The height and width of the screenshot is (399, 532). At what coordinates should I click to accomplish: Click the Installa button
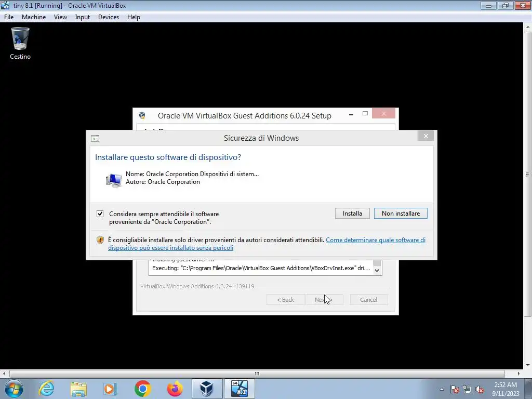(352, 214)
